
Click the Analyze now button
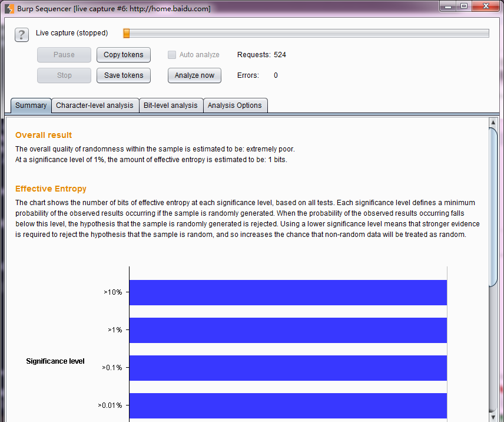(x=194, y=75)
